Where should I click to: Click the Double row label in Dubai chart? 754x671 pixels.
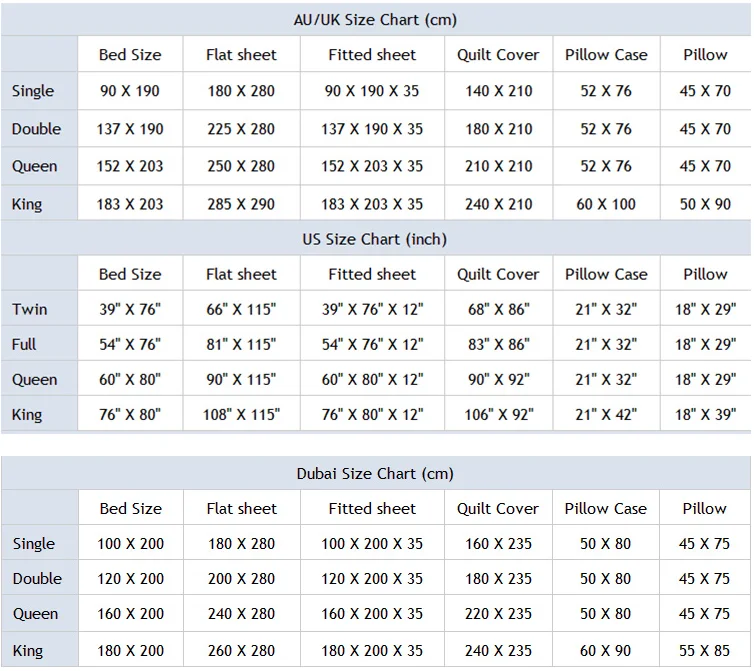pos(37,579)
